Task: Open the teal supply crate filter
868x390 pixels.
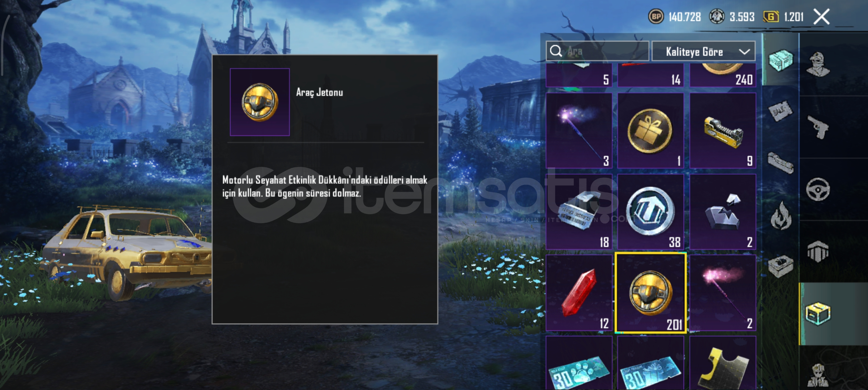Action: pos(781,60)
